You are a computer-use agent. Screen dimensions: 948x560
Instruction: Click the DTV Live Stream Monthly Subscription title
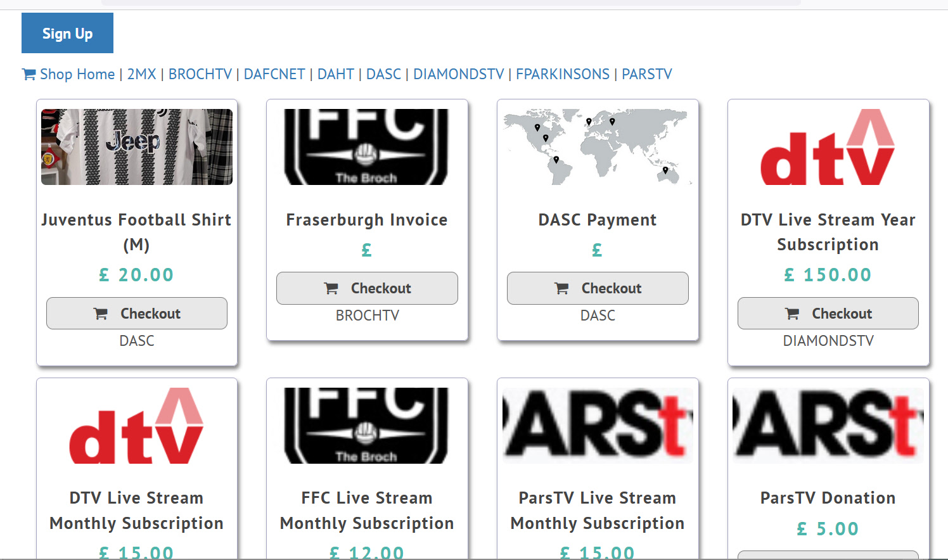(137, 511)
